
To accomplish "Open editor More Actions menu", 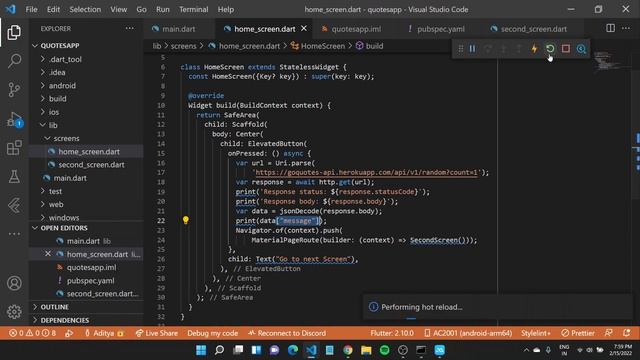I will pyautogui.click(x=626, y=28).
